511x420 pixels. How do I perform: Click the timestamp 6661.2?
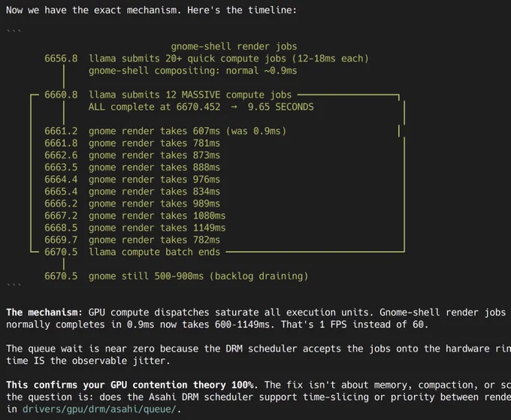(x=61, y=131)
